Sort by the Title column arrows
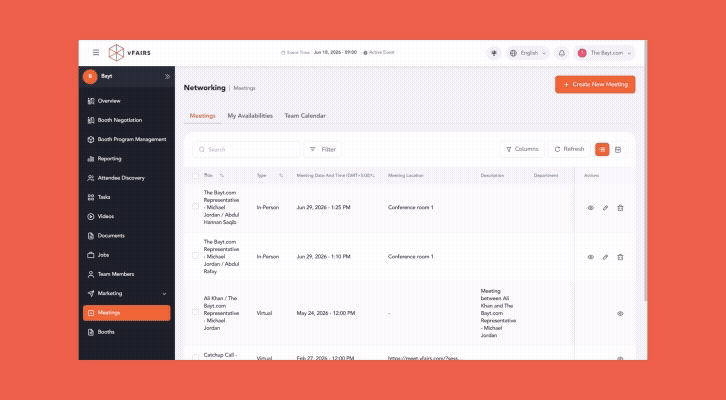The image size is (726, 400). (x=222, y=175)
